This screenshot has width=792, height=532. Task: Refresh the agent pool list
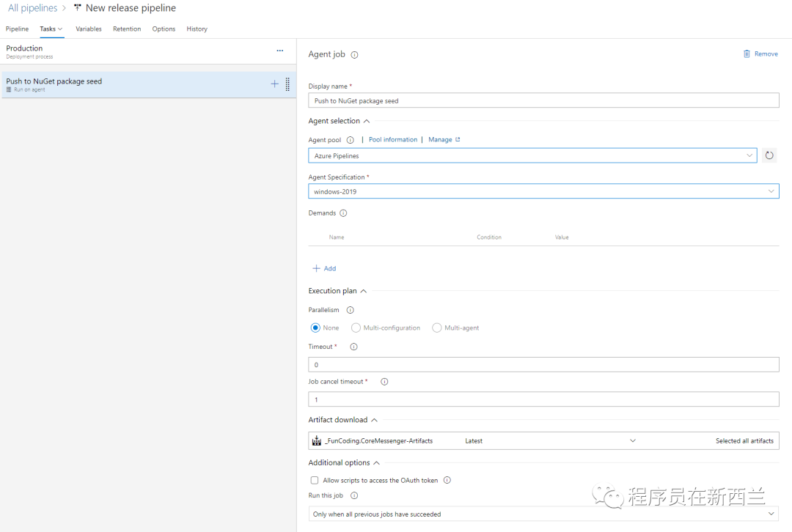pyautogui.click(x=769, y=155)
